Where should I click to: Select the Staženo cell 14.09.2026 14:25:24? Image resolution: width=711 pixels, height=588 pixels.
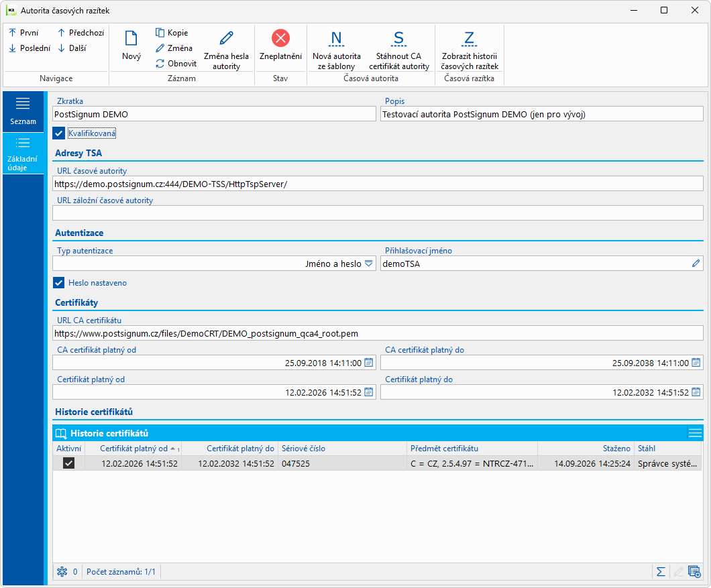[x=586, y=463]
